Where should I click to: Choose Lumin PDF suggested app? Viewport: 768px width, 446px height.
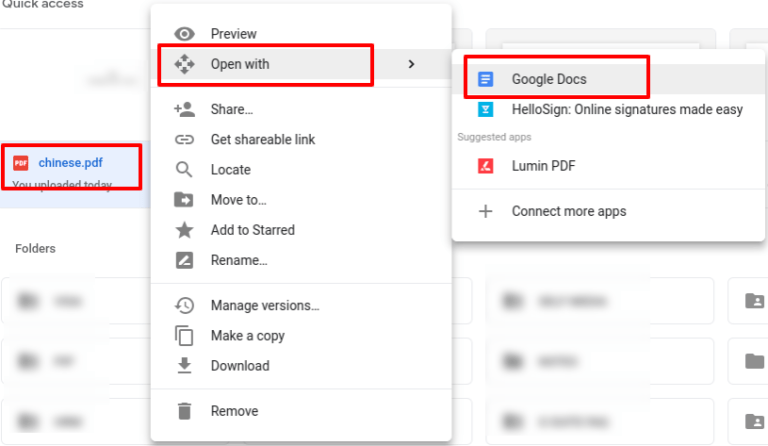click(x=608, y=166)
